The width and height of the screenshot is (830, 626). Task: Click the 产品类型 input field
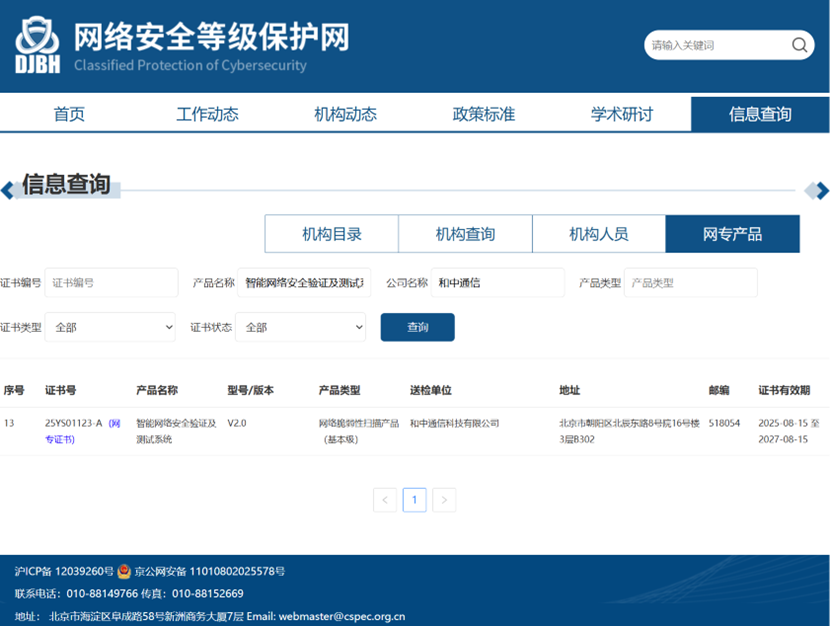click(690, 283)
